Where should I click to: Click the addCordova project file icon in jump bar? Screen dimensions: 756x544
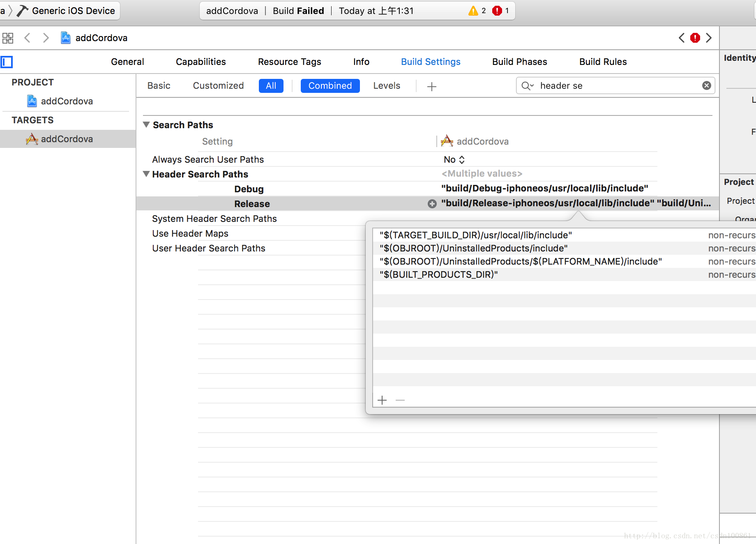[x=66, y=38]
